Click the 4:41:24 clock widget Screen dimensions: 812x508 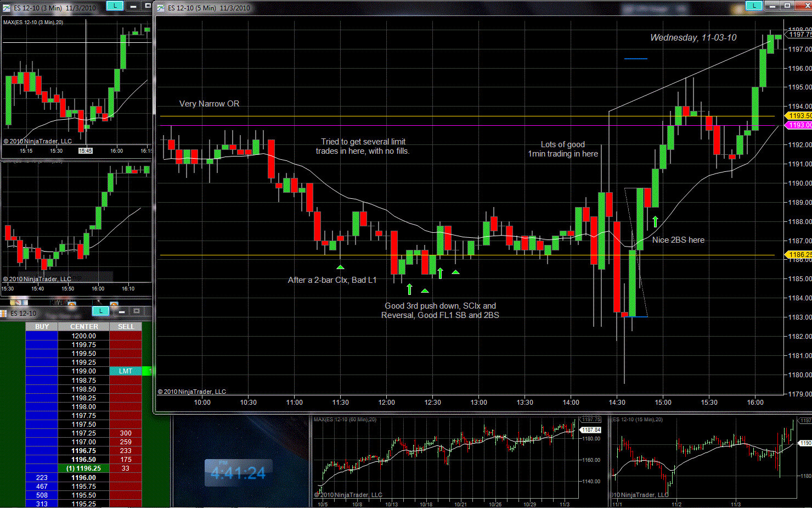pyautogui.click(x=238, y=473)
